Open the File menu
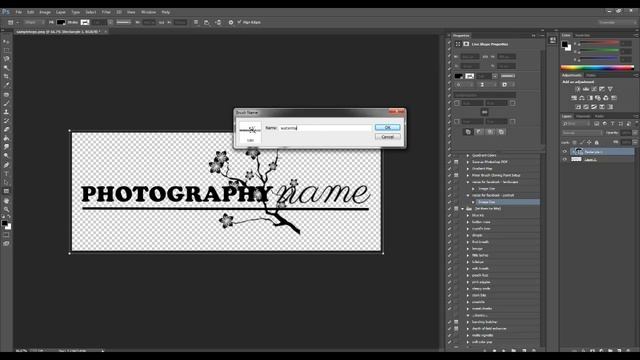Screen dimensions: 640x360 coord(18,12)
